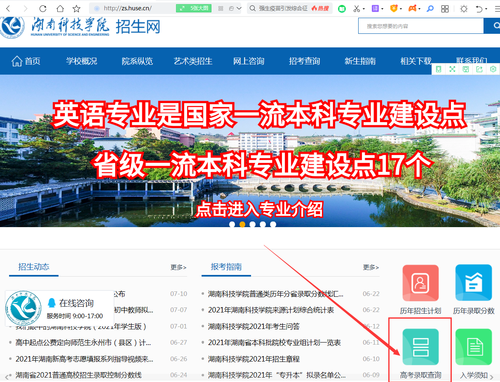
Task: Click the browser forward arrow
Action: click(x=25, y=8)
